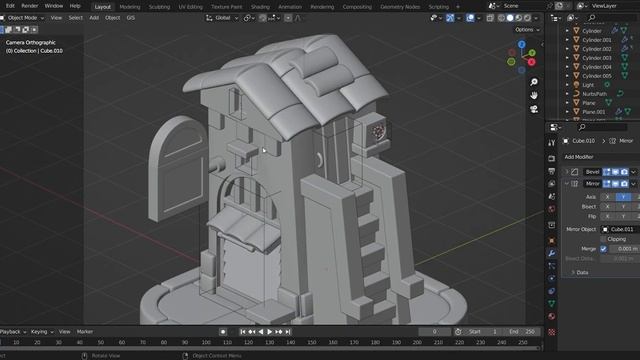This screenshot has width=640, height=360.
Task: Select the Modifiers wrench properties tab
Action: (551, 253)
